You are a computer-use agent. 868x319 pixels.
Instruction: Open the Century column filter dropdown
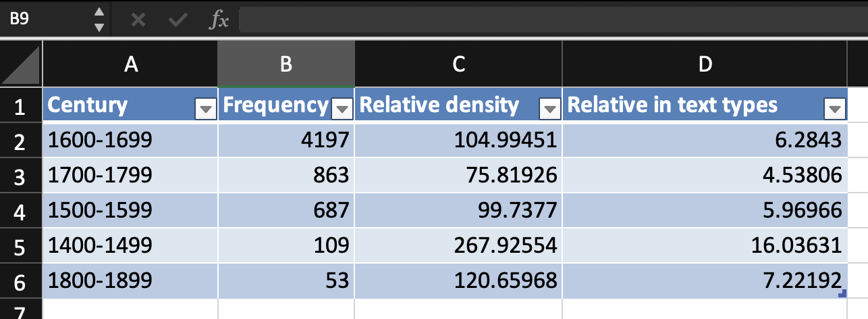click(x=205, y=107)
